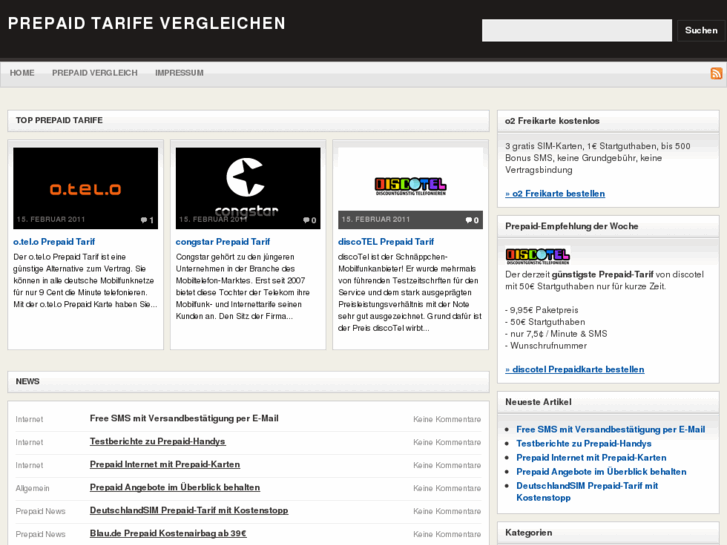727x545 pixels.
Task: Click Keine Kommentare beside Free SMS news
Action: pyautogui.click(x=447, y=419)
